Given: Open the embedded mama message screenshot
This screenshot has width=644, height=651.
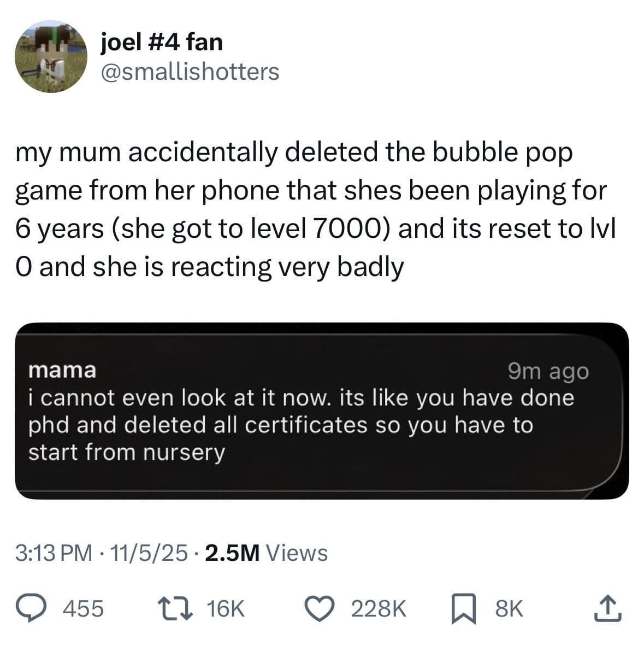Looking at the screenshot, I should [x=322, y=411].
